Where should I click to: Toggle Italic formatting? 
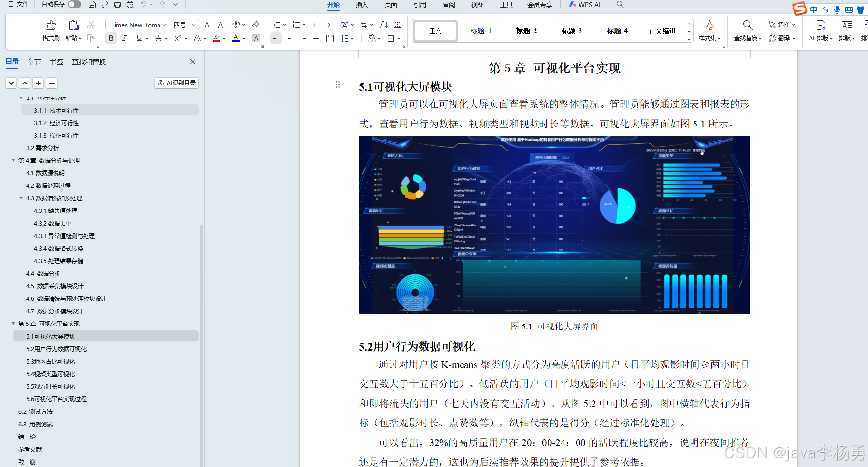click(125, 38)
